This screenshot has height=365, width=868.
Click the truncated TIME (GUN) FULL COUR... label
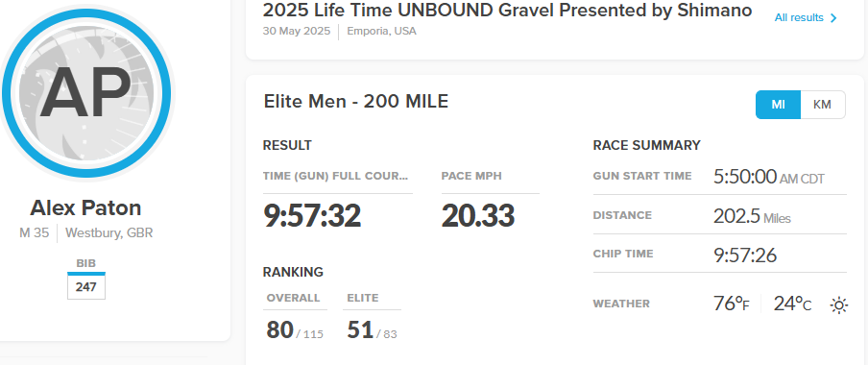(335, 176)
